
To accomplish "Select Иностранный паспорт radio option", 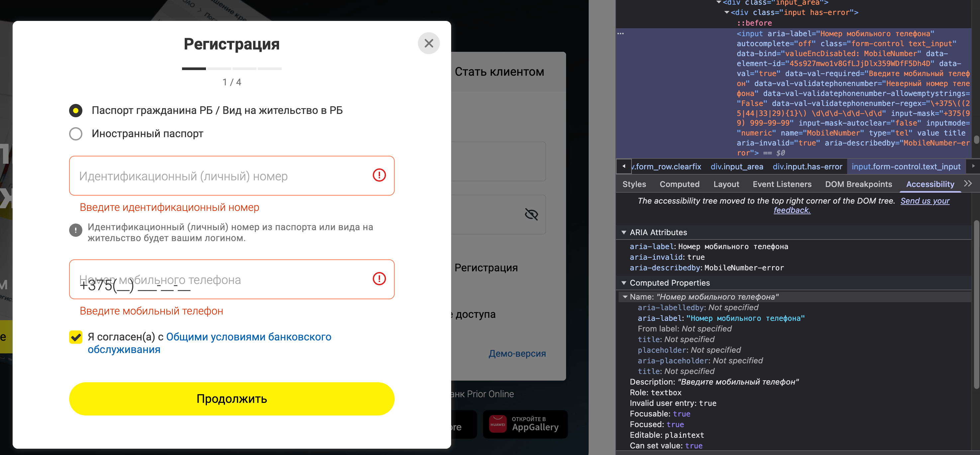I will click(76, 134).
